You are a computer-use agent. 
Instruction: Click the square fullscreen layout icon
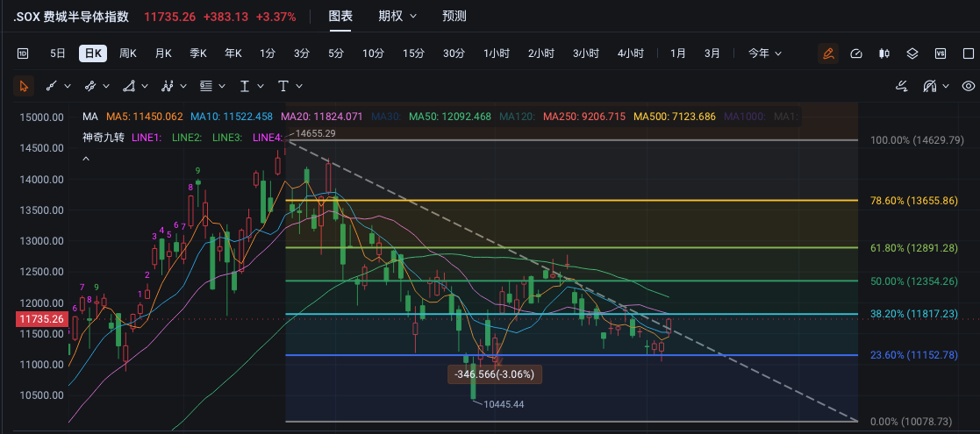(969, 53)
